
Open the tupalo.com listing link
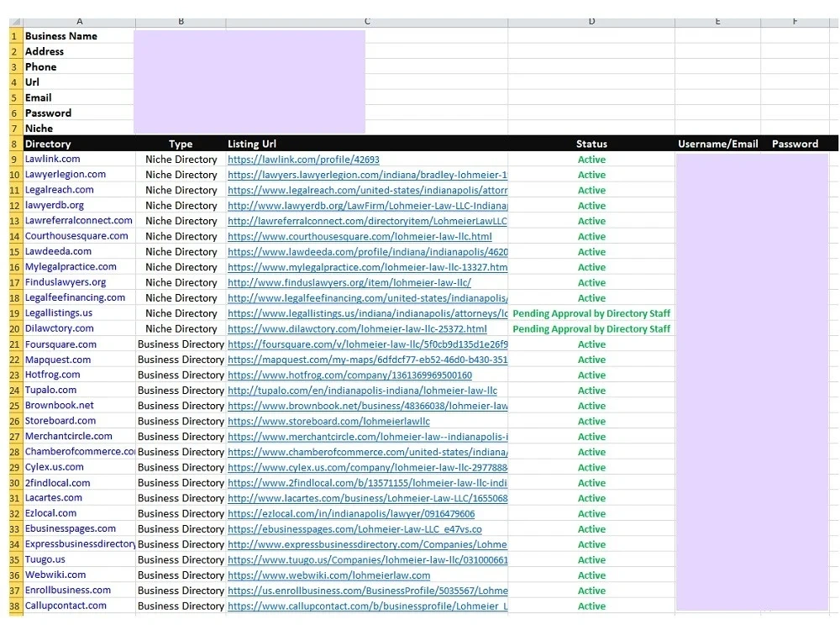pos(362,391)
